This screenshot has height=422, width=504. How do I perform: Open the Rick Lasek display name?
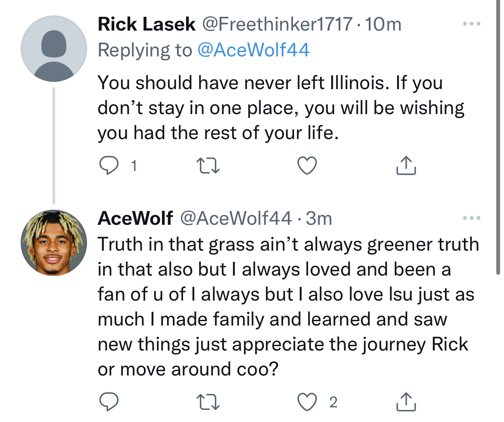point(146,25)
